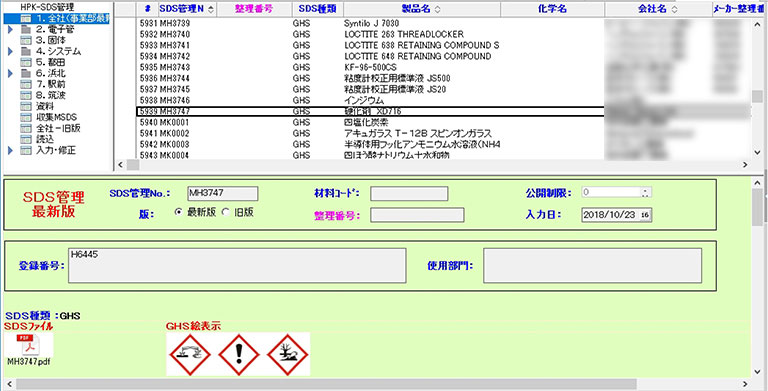Viewport: 768px width, 391px height.
Task: Select the 2. 電子管 folder icon
Action: (x=26, y=29)
